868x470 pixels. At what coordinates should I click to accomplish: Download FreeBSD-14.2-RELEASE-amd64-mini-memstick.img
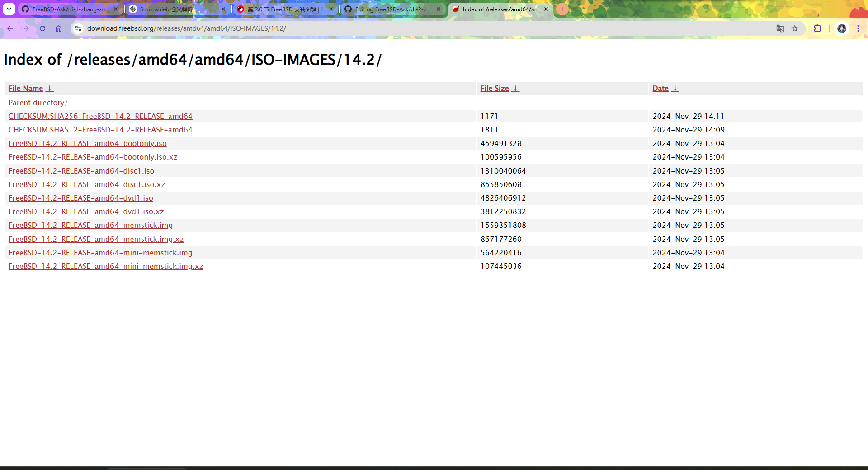pos(100,253)
